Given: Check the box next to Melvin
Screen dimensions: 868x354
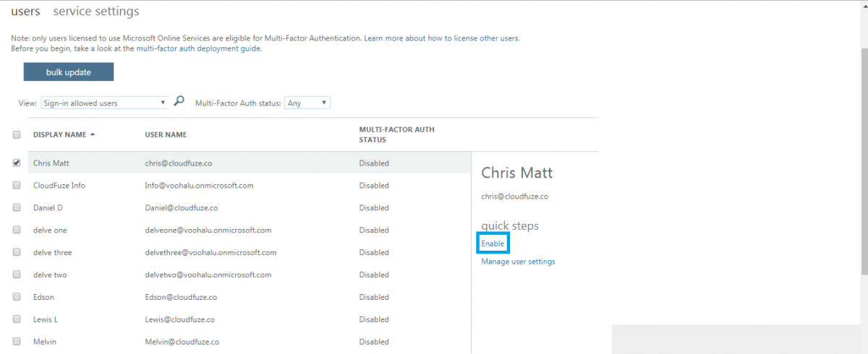Looking at the screenshot, I should point(17,342).
